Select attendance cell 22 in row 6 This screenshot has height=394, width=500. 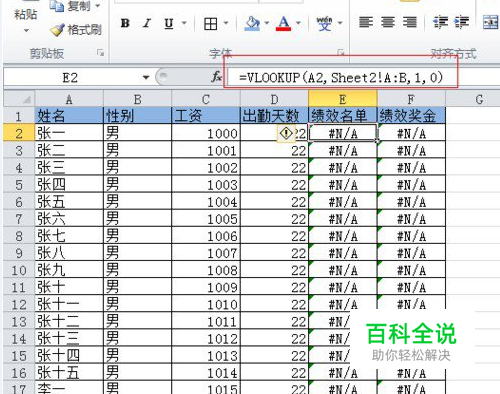click(x=274, y=202)
